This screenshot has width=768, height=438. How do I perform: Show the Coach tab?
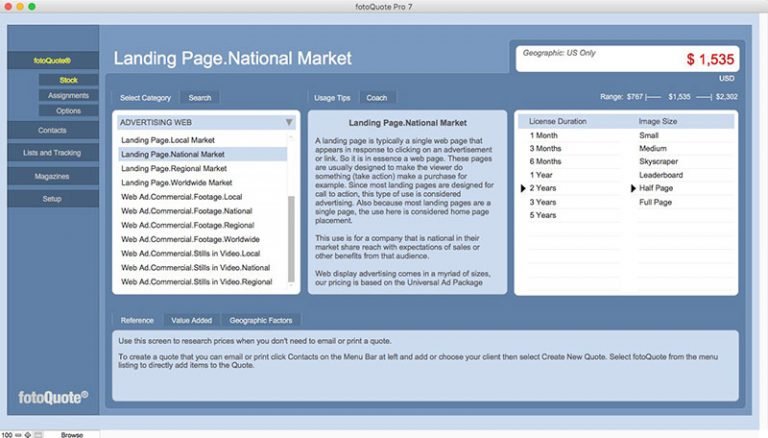[377, 97]
